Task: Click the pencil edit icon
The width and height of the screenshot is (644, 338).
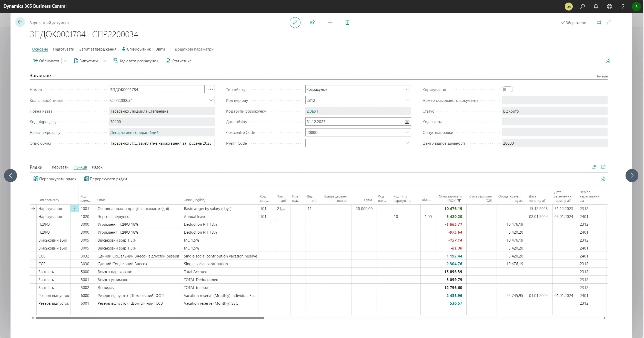Action: click(295, 23)
